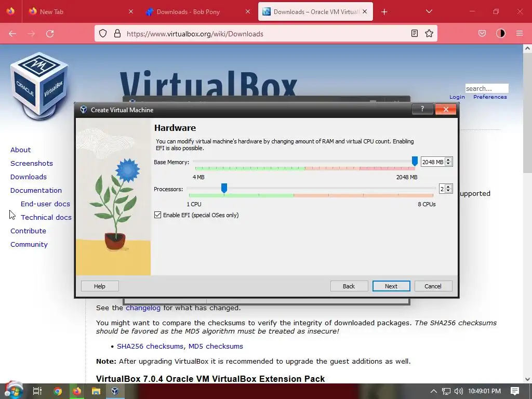
Task: Open the Community sidebar link
Action: coord(29,244)
